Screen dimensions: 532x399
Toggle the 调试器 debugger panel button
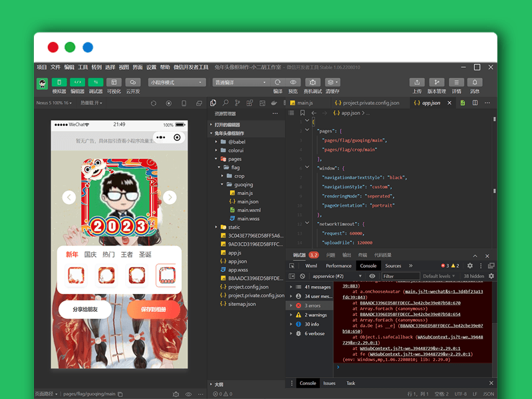96,82
